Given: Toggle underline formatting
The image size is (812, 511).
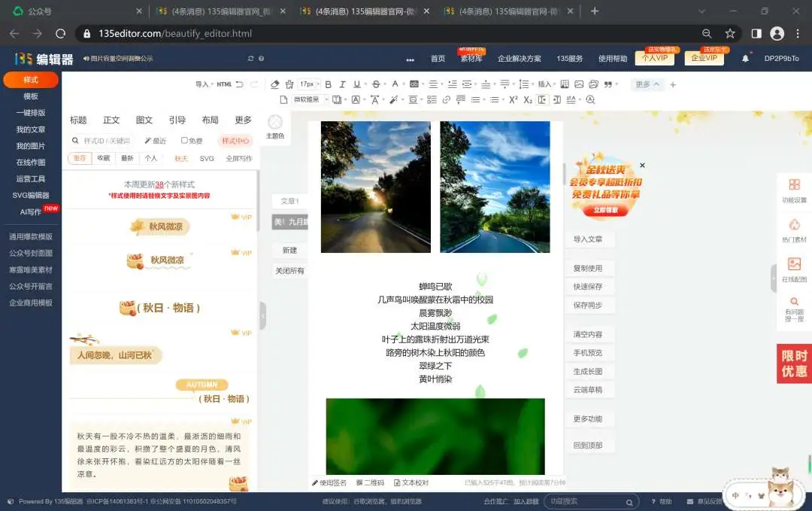Looking at the screenshot, I should [x=357, y=84].
